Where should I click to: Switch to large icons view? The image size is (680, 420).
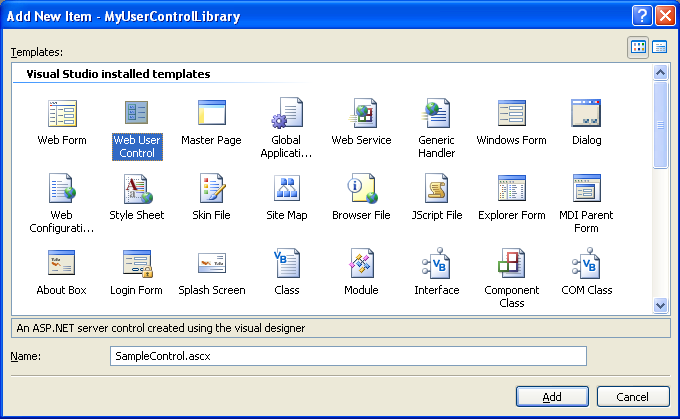(638, 47)
